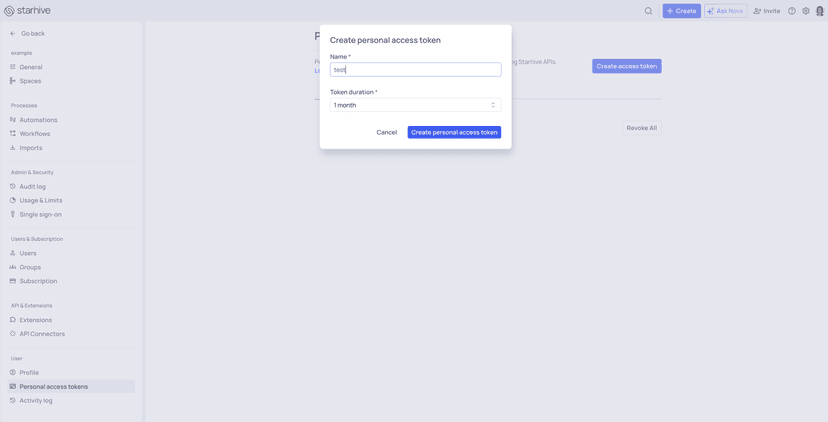This screenshot has width=828, height=422.
Task: Click the Automations sidebar icon
Action: click(13, 120)
